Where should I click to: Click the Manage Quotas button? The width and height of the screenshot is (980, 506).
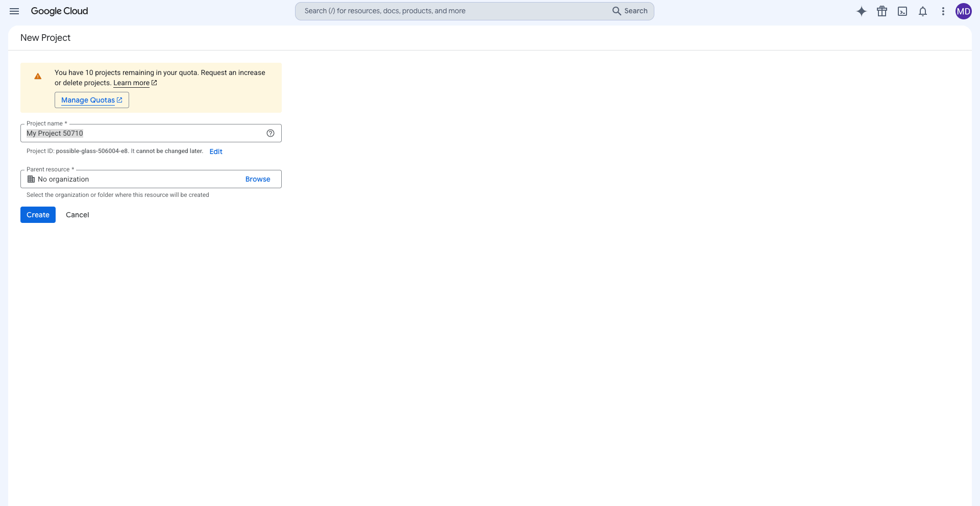92,100
